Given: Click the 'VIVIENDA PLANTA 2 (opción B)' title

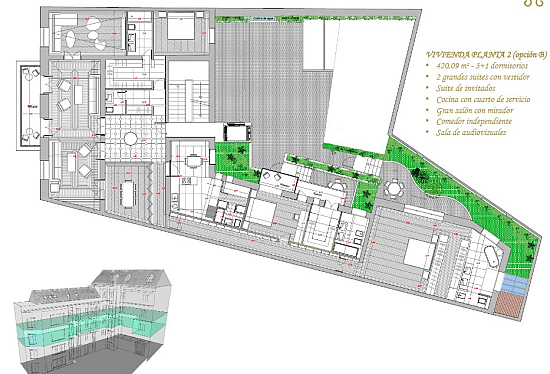Looking at the screenshot, I should [x=486, y=54].
